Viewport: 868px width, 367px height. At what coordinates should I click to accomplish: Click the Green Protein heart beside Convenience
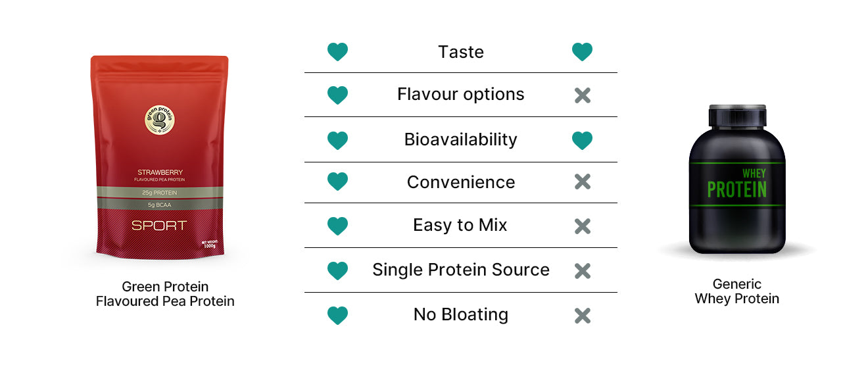coord(337,182)
